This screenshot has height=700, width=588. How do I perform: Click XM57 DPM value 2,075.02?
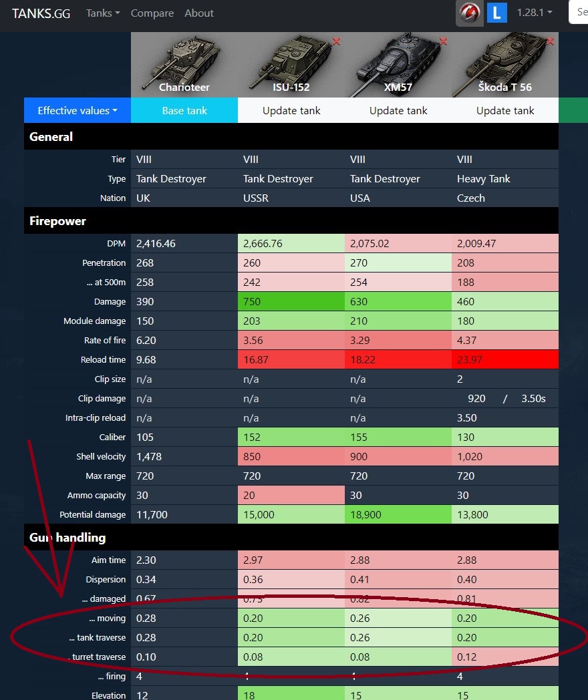(x=370, y=243)
